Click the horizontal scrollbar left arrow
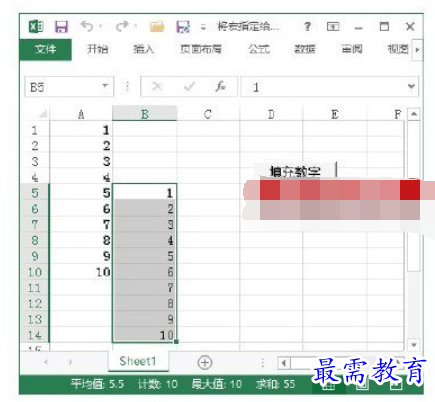 284,363
